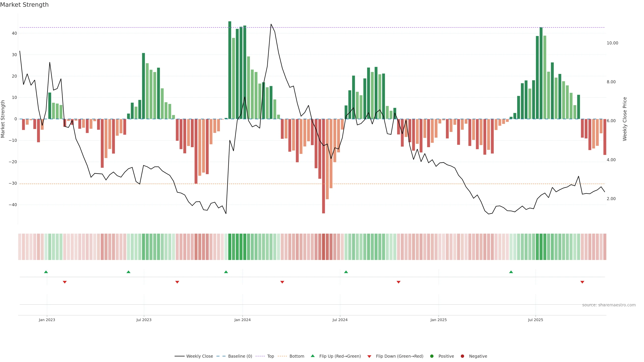Click the tallest green bar near Jan 2024

click(x=230, y=70)
